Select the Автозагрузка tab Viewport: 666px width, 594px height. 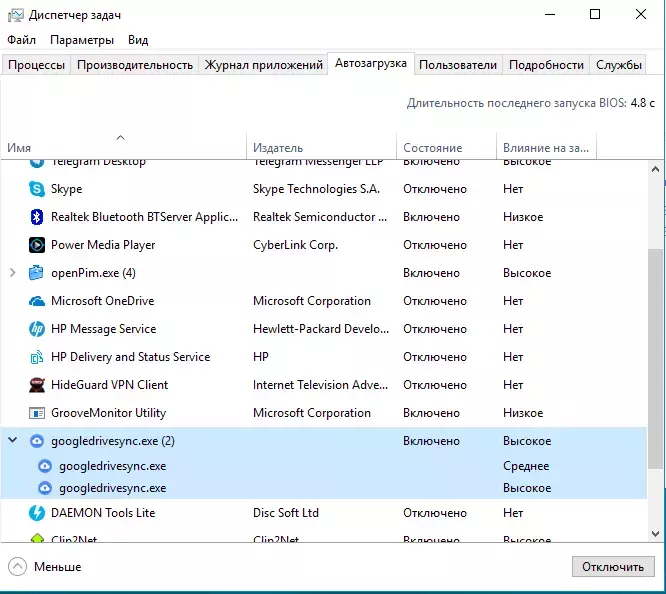point(371,63)
